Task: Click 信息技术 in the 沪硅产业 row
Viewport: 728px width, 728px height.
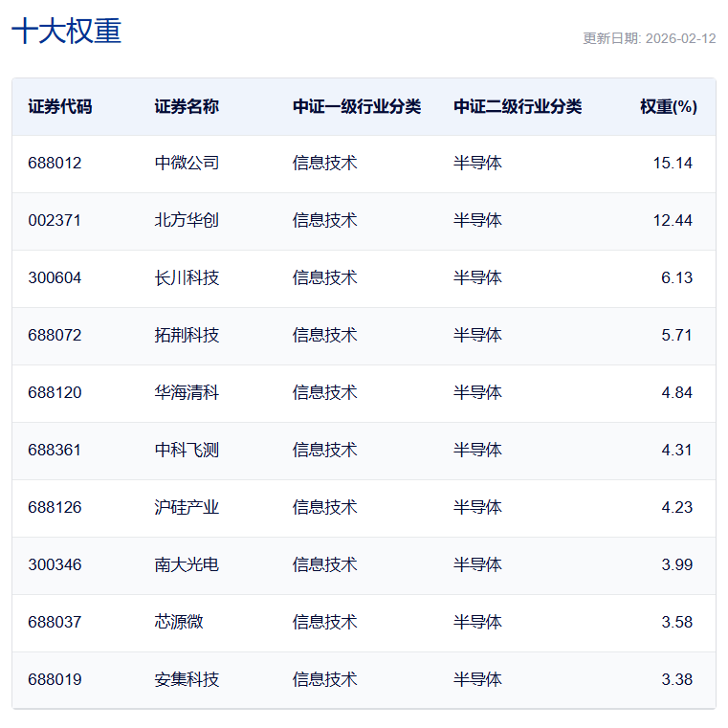Action: tap(324, 507)
